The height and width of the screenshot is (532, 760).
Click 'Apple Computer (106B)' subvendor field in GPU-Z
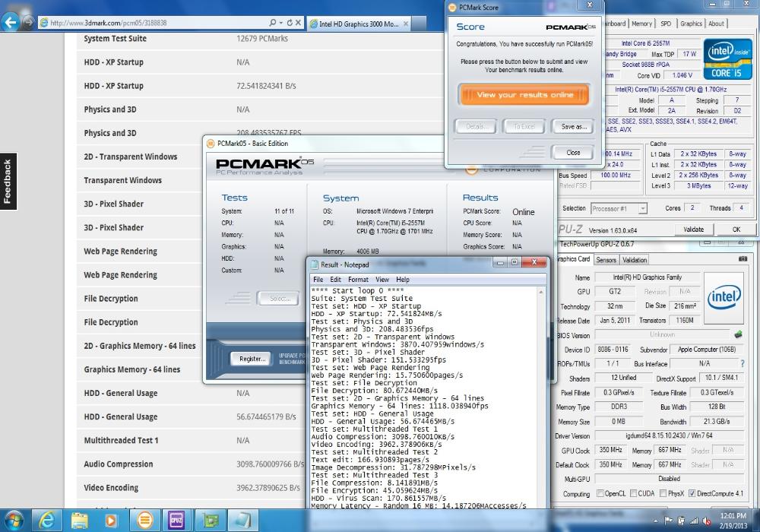[x=706, y=350]
